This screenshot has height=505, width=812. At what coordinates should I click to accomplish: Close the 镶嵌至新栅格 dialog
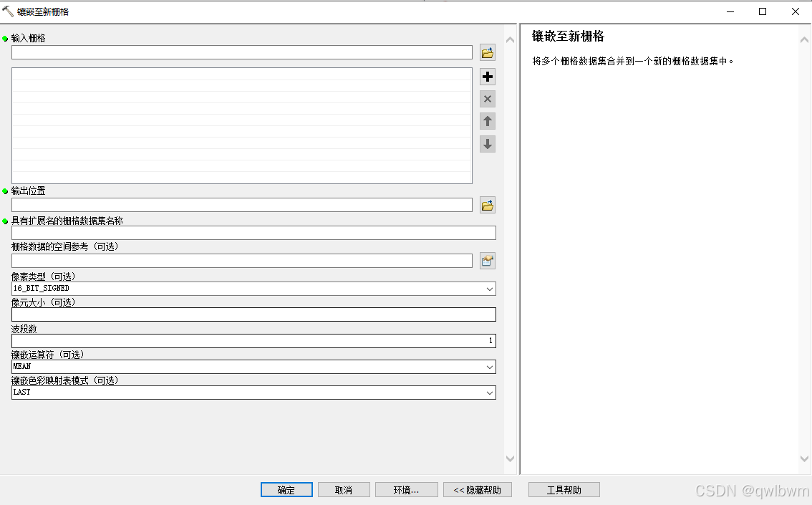point(796,11)
